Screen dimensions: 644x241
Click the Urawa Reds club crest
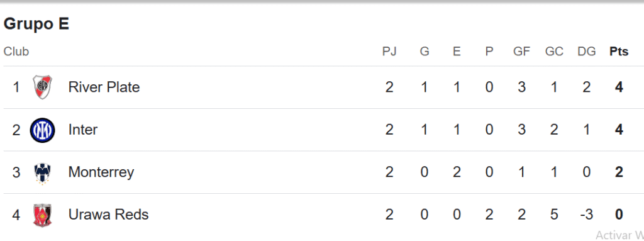42,215
